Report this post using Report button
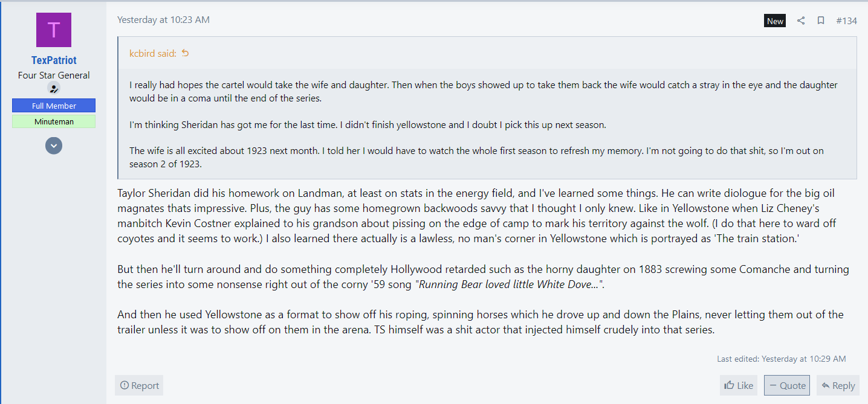The height and width of the screenshot is (404, 868). pos(139,385)
